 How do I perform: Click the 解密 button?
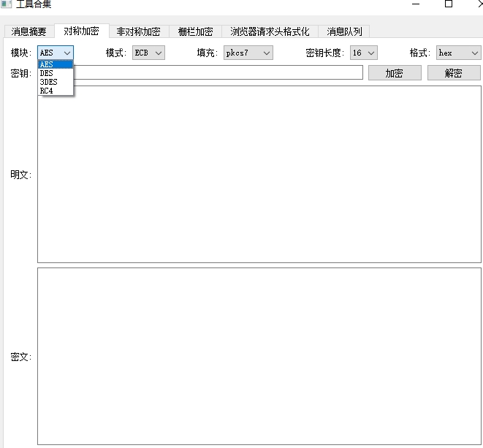[x=454, y=73]
